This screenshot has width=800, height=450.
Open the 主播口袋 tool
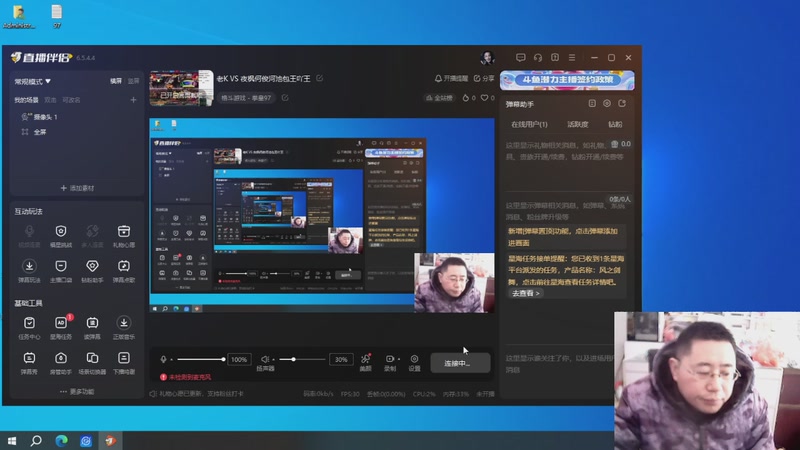pos(61,271)
